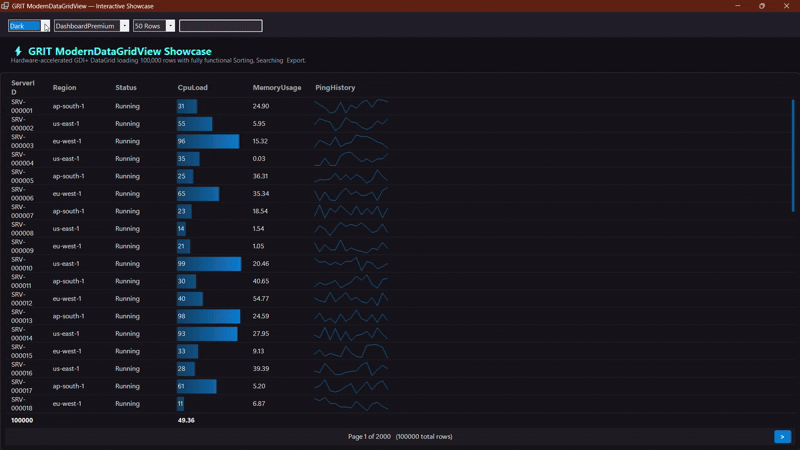Image resolution: width=800 pixels, height=450 pixels.
Task: Sort by the Region column header
Action: (64, 88)
